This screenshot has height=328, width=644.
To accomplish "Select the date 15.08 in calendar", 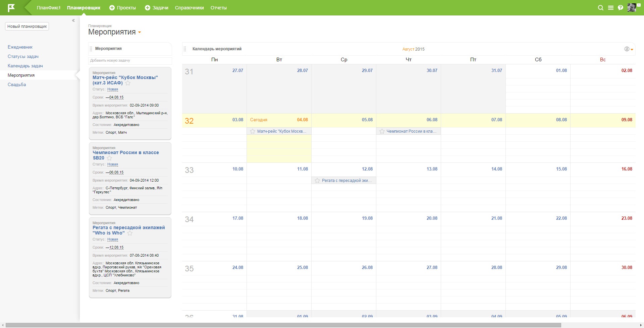I will tap(561, 169).
